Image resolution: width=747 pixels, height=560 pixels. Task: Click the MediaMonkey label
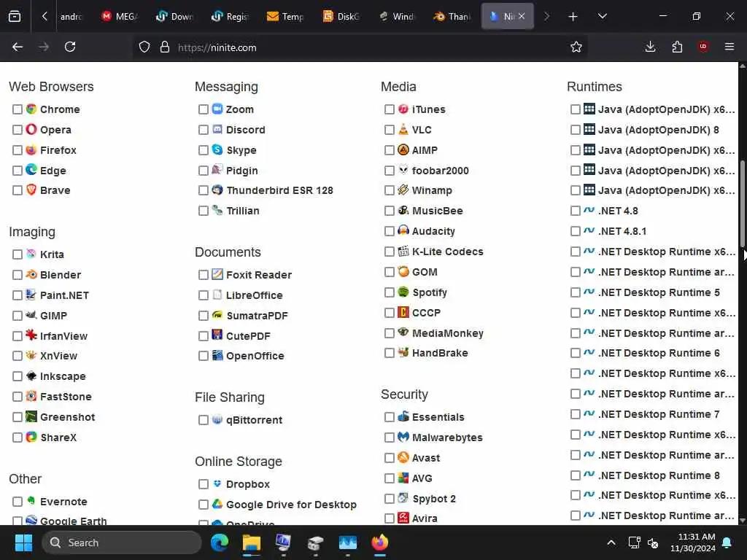click(x=448, y=332)
